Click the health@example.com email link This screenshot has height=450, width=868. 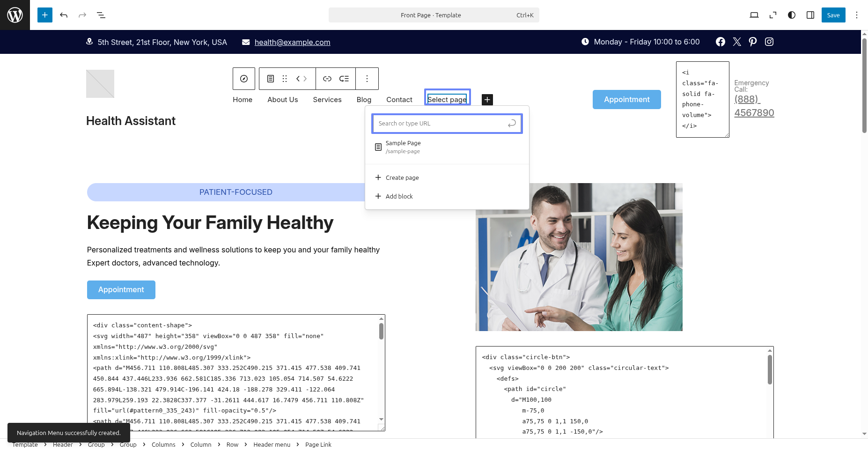click(292, 42)
